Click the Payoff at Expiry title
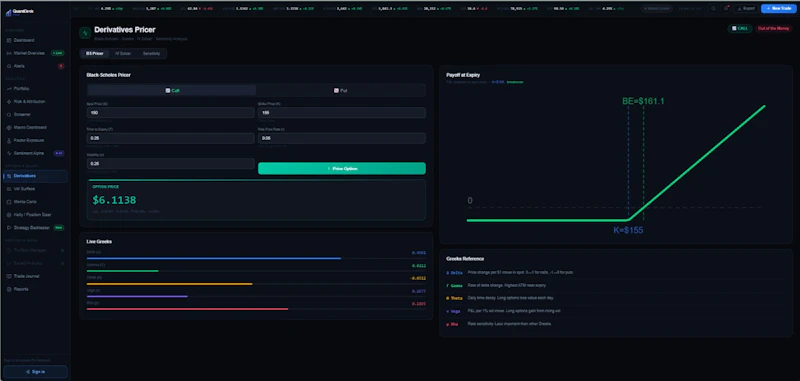800x381 pixels. point(463,75)
